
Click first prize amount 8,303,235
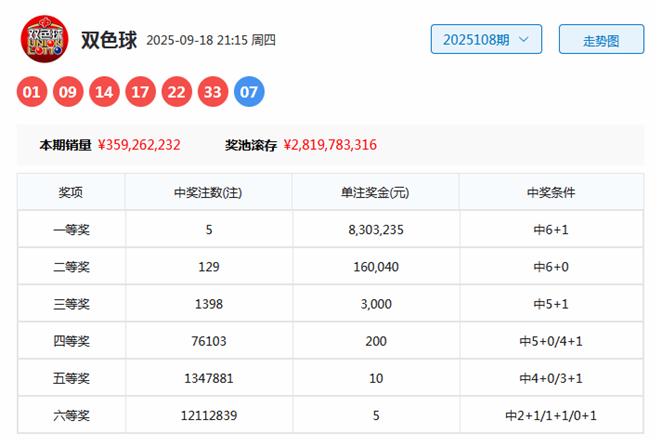pos(376,230)
